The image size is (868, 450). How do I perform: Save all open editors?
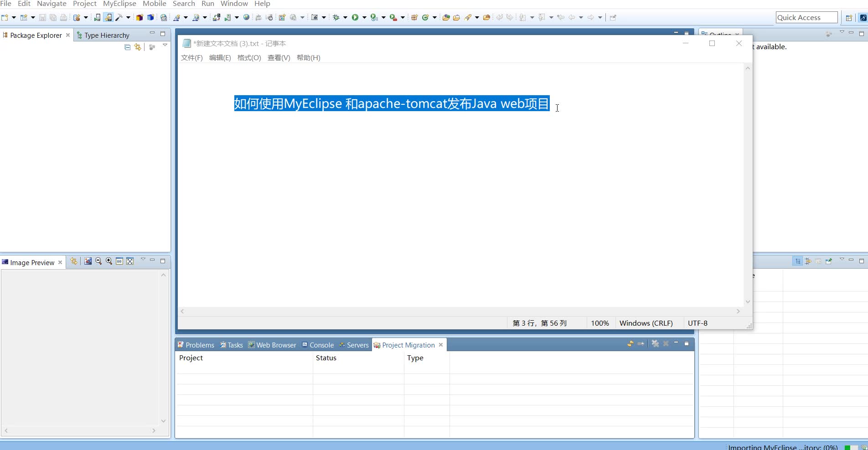53,17
